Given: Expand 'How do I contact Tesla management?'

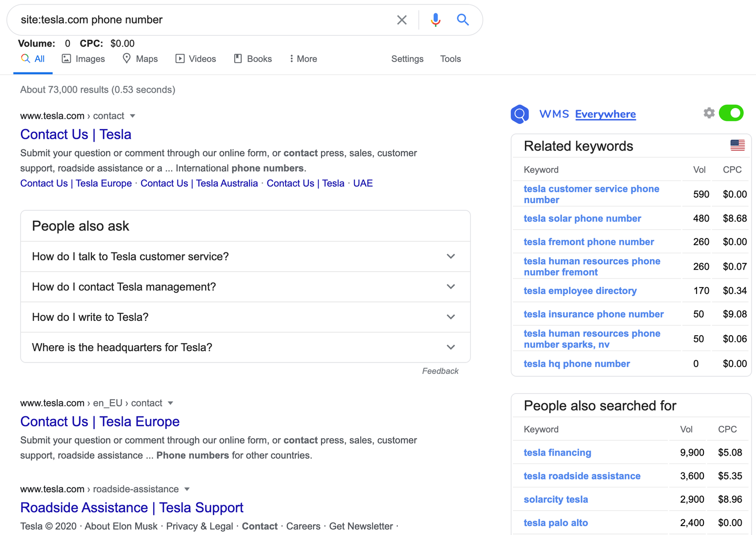Looking at the screenshot, I should pos(245,287).
